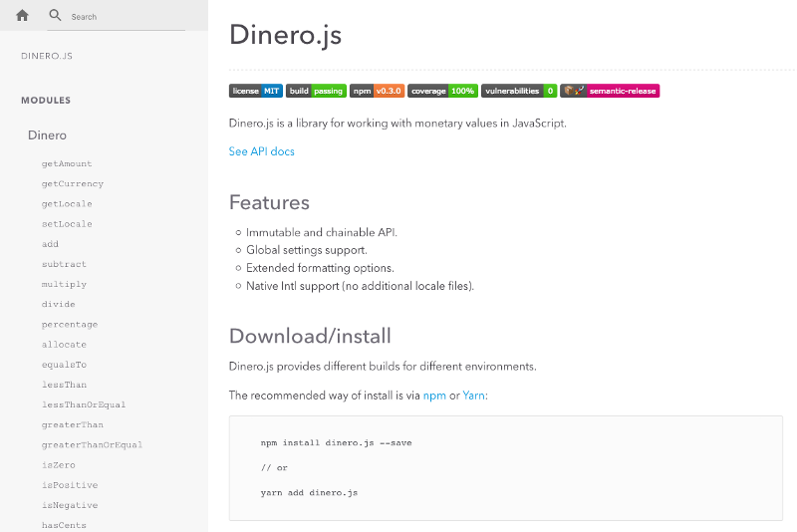This screenshot has width=797, height=532.
Task: Click the home icon in sidebar
Action: [22, 16]
